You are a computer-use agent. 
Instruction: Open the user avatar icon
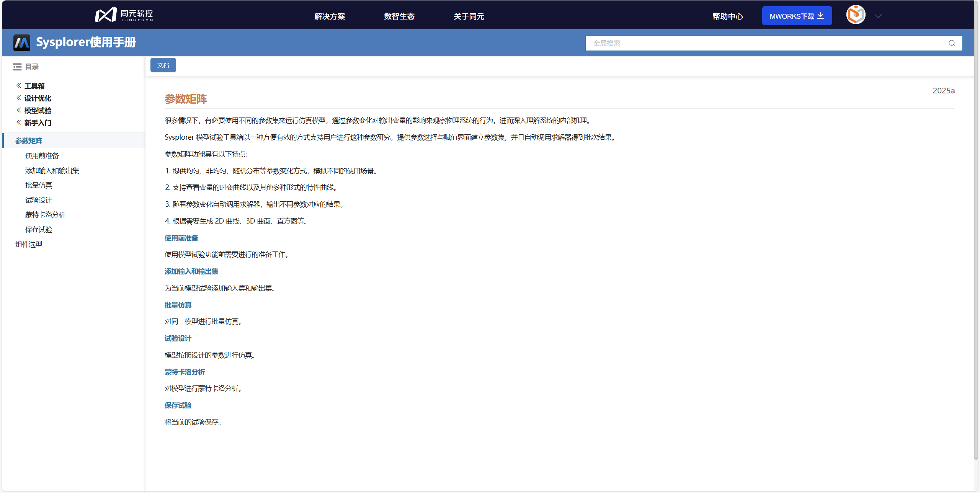coord(856,15)
